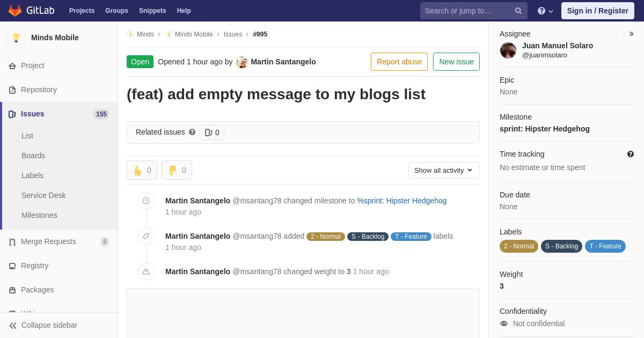Click the No estimate or time spent text
Viewport: 644px width, 338px height.
tap(543, 167)
